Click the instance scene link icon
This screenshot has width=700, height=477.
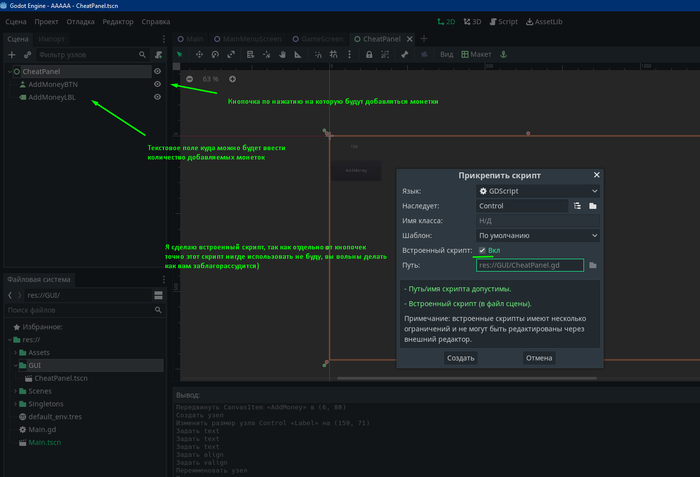27,54
